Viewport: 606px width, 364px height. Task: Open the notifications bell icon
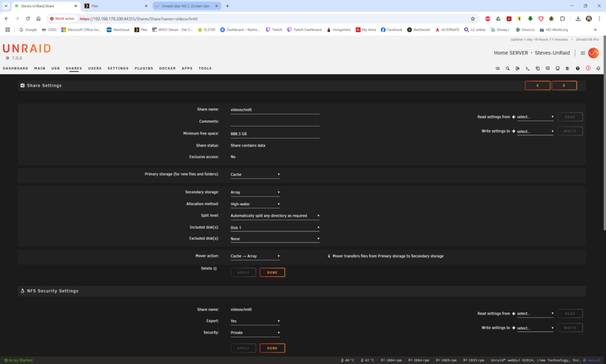pyautogui.click(x=598, y=68)
